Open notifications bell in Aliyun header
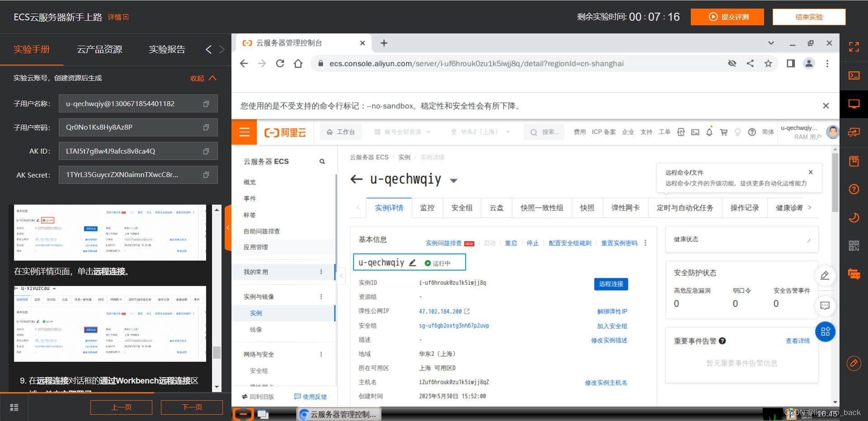This screenshot has width=868, height=421. pyautogui.click(x=709, y=132)
